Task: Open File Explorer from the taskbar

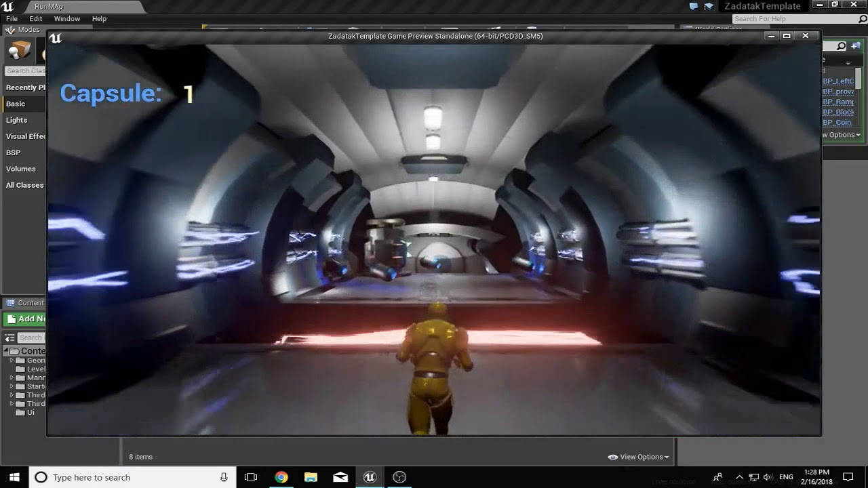Action: (311, 477)
